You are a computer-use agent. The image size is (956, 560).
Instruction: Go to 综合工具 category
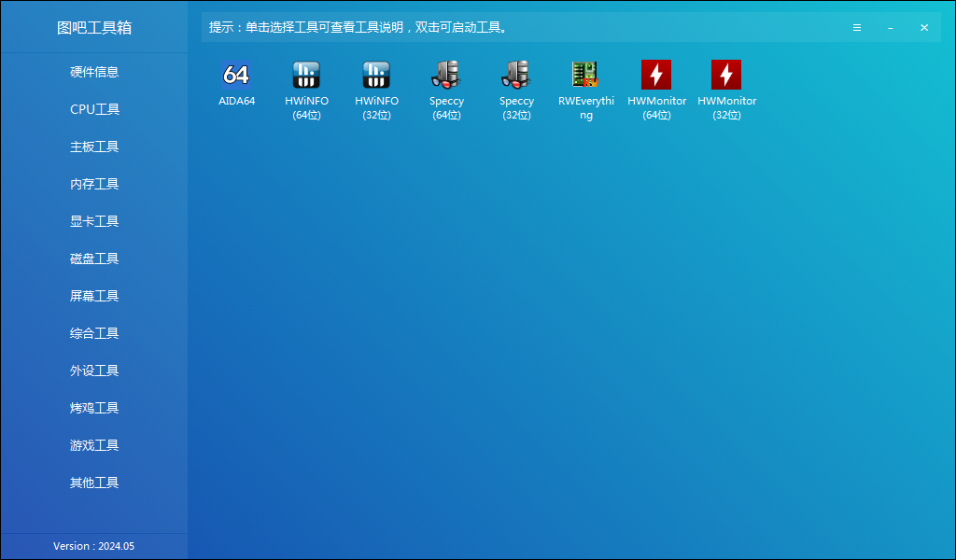click(x=94, y=333)
